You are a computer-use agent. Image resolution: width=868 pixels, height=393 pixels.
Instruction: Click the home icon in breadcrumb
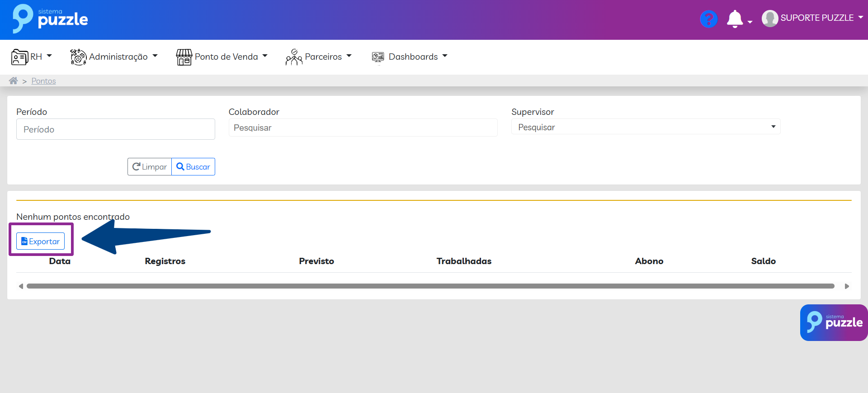pyautogui.click(x=14, y=81)
